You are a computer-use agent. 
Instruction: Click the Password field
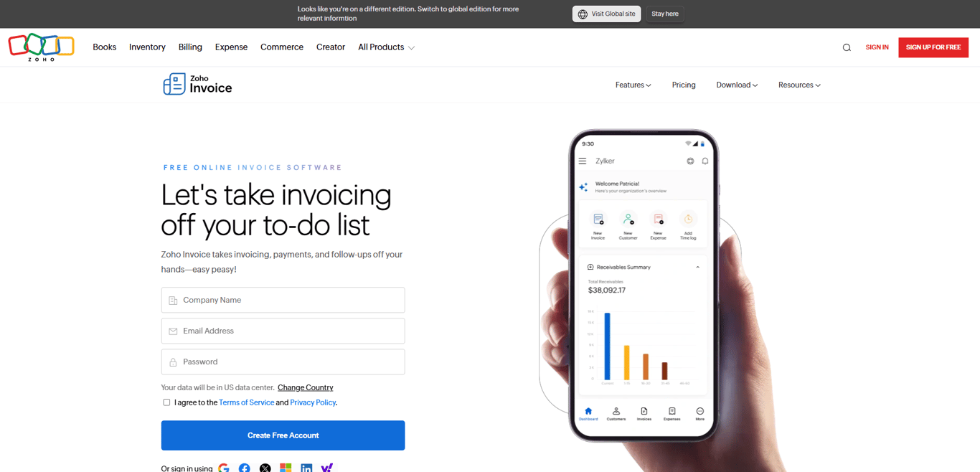tap(283, 362)
